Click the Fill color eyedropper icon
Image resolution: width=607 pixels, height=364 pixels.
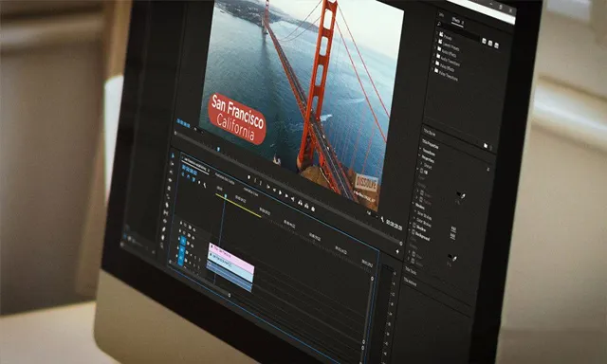(464, 195)
